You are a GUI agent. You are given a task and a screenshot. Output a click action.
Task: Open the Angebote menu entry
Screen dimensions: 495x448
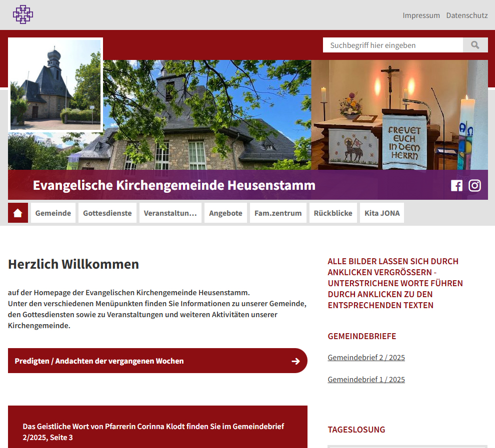(x=225, y=213)
